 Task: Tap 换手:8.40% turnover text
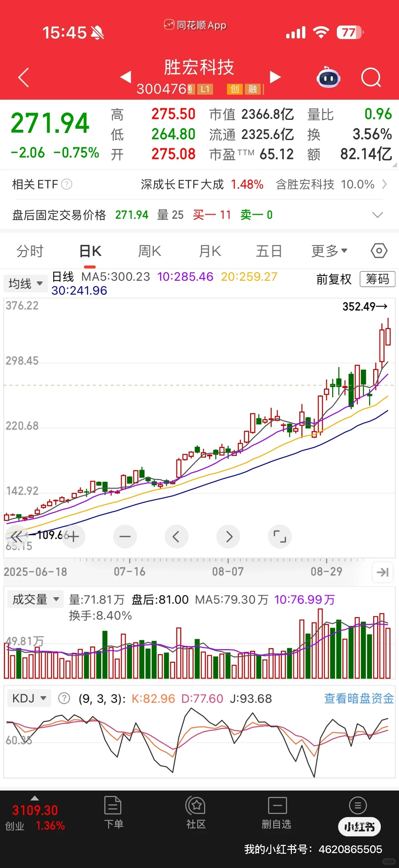coord(100,616)
